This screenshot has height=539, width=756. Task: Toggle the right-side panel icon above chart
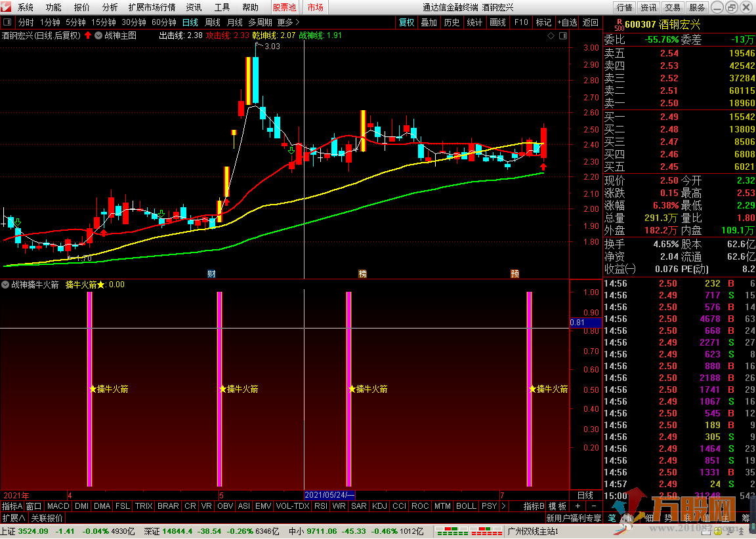[x=562, y=35]
